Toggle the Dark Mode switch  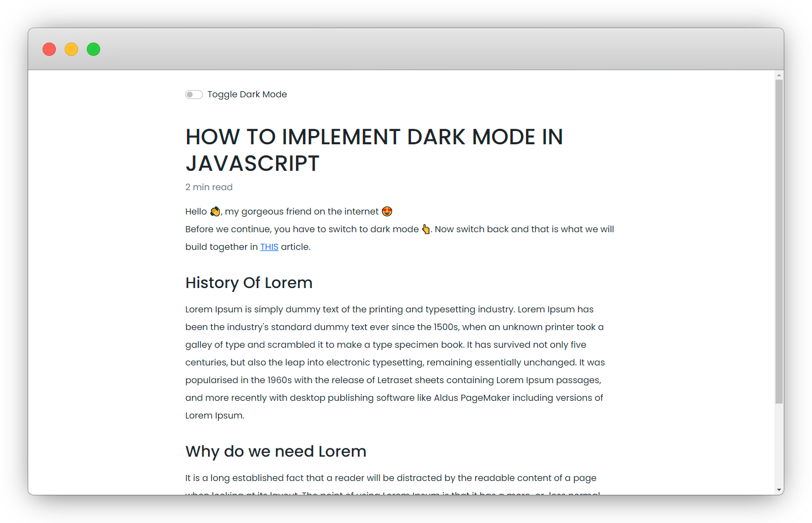pyautogui.click(x=194, y=95)
